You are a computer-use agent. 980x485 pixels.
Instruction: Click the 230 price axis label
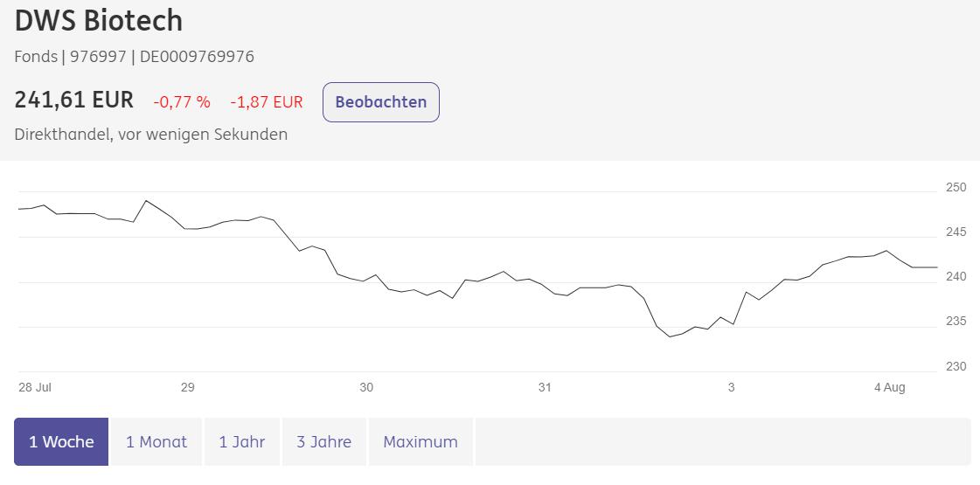(956, 366)
